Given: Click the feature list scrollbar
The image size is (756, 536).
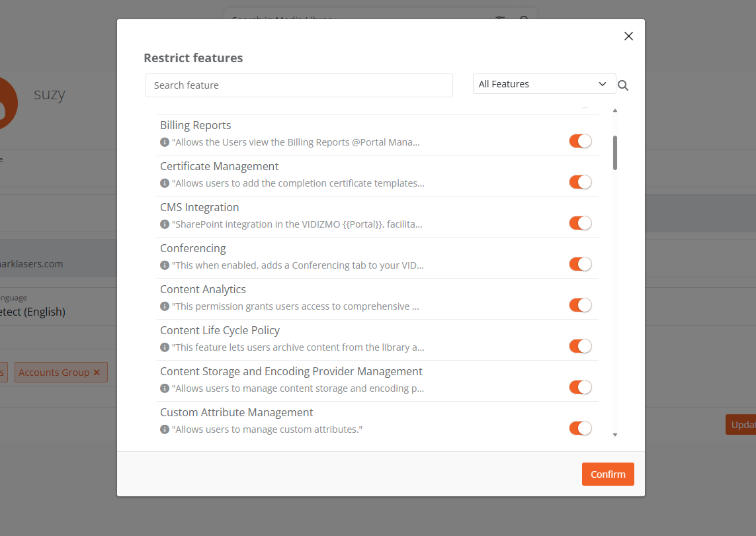Looking at the screenshot, I should pyautogui.click(x=615, y=152).
